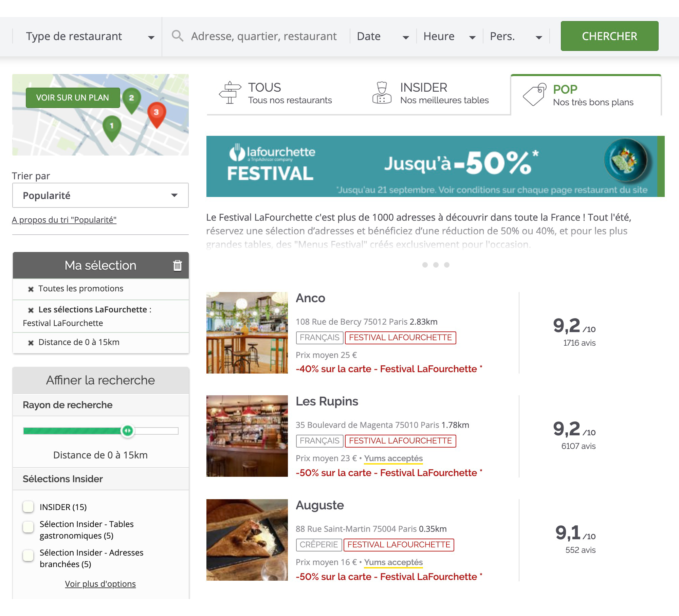Image resolution: width=679 pixels, height=616 pixels.
Task: Click Auguste's 552 avis count
Action: pyautogui.click(x=581, y=550)
